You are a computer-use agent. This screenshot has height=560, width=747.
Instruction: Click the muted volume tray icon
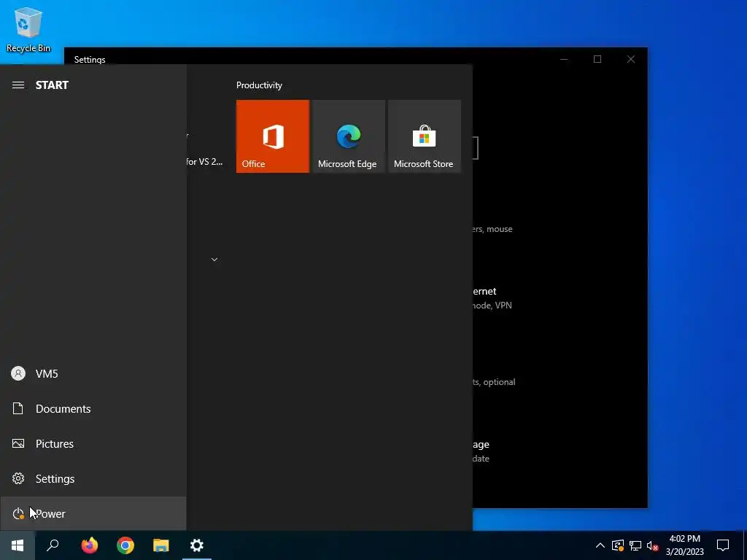click(x=652, y=545)
